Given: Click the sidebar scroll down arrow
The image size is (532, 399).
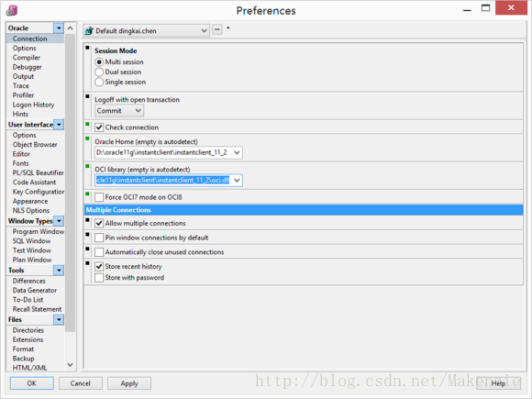Looking at the screenshot, I should 70,365.
